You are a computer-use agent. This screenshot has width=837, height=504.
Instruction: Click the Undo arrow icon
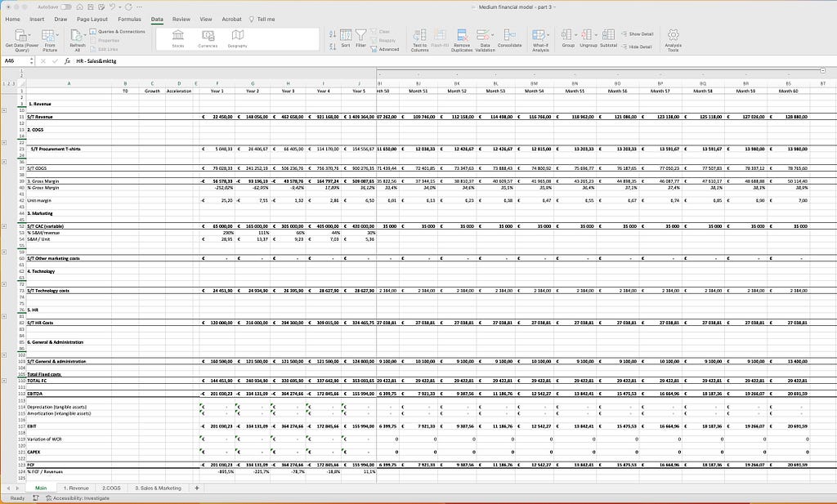[112, 7]
